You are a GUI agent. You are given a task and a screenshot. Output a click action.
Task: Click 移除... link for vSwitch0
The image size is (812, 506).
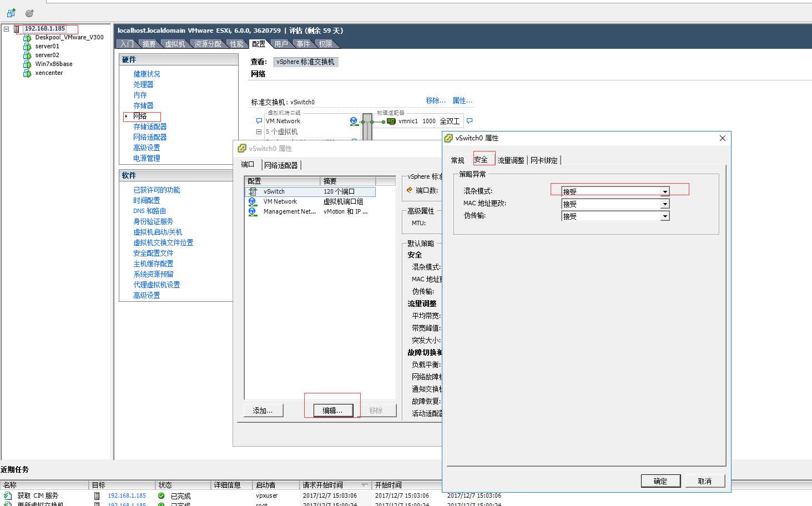436,100
